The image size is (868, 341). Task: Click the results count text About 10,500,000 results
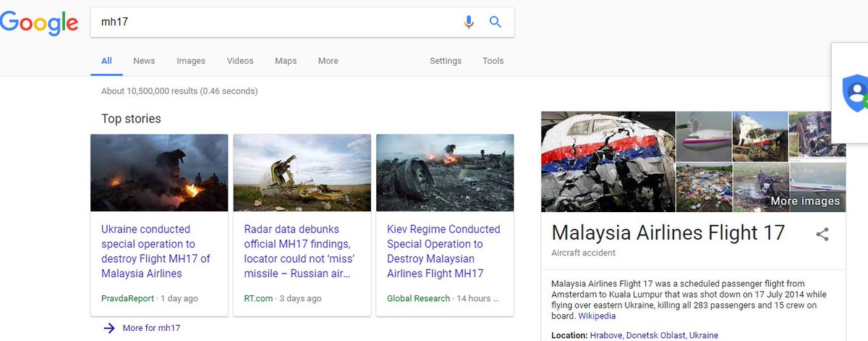tap(179, 91)
